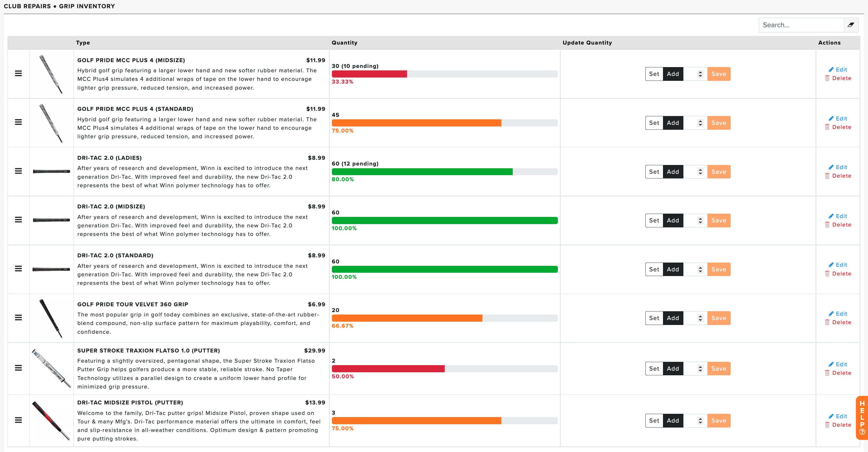The height and width of the screenshot is (452, 868).
Task: Click the 80.00% stock bar for Dri-Tac Ladies
Action: (444, 172)
